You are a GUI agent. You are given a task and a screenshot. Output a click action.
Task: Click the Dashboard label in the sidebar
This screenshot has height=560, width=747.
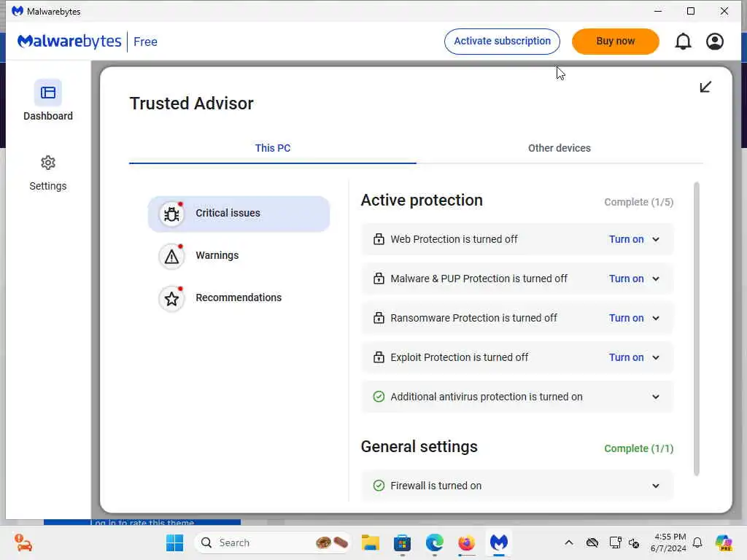pyautogui.click(x=47, y=116)
